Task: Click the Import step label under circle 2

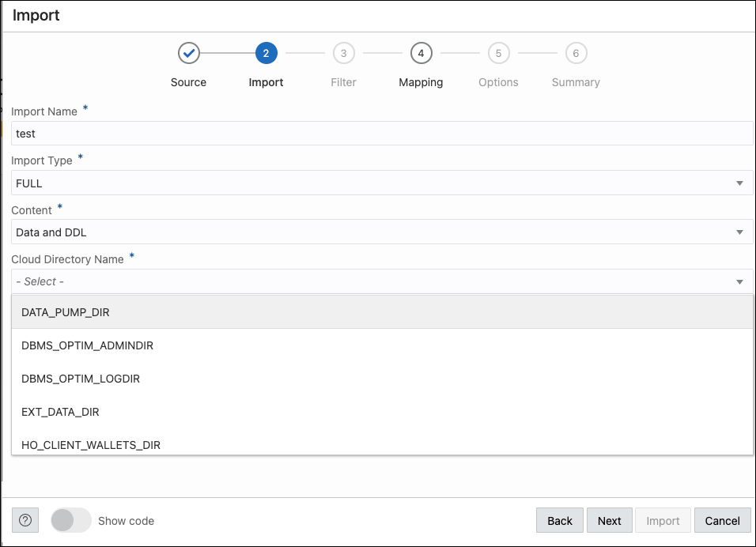Action: [x=266, y=82]
